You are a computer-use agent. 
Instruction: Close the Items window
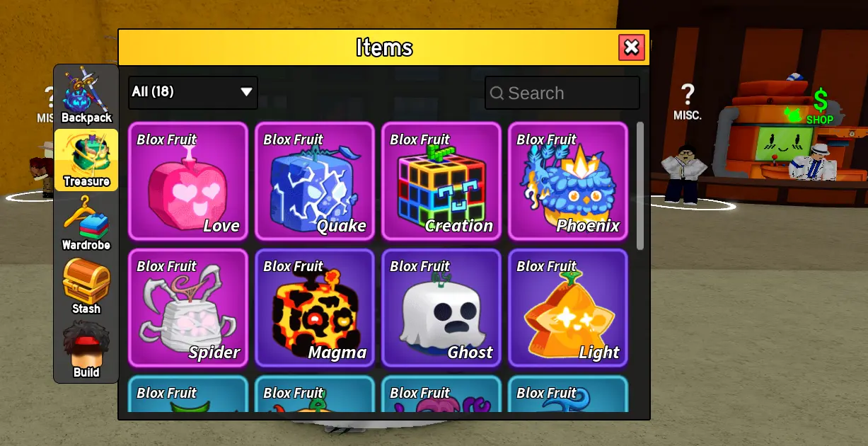click(x=632, y=47)
